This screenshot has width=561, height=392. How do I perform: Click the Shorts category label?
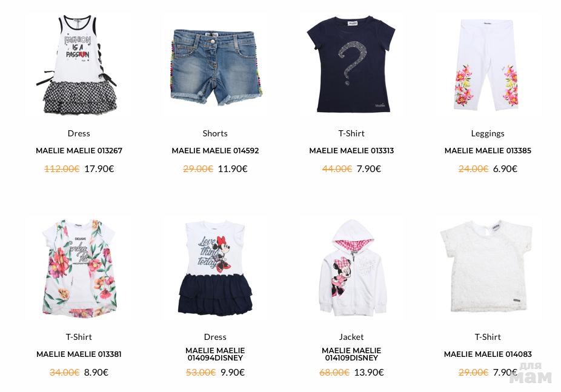[215, 133]
